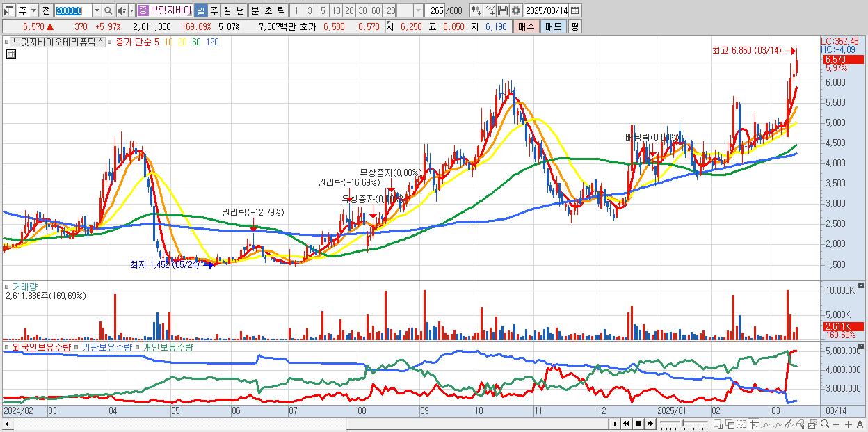The image size is (868, 432).
Task: Open chart settings gear icon
Action: pos(516,11)
